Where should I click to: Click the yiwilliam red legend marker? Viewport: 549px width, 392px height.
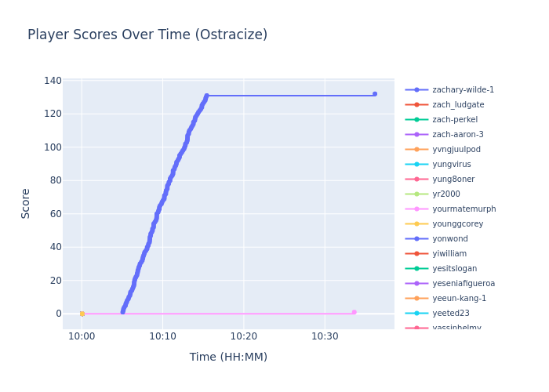click(416, 254)
